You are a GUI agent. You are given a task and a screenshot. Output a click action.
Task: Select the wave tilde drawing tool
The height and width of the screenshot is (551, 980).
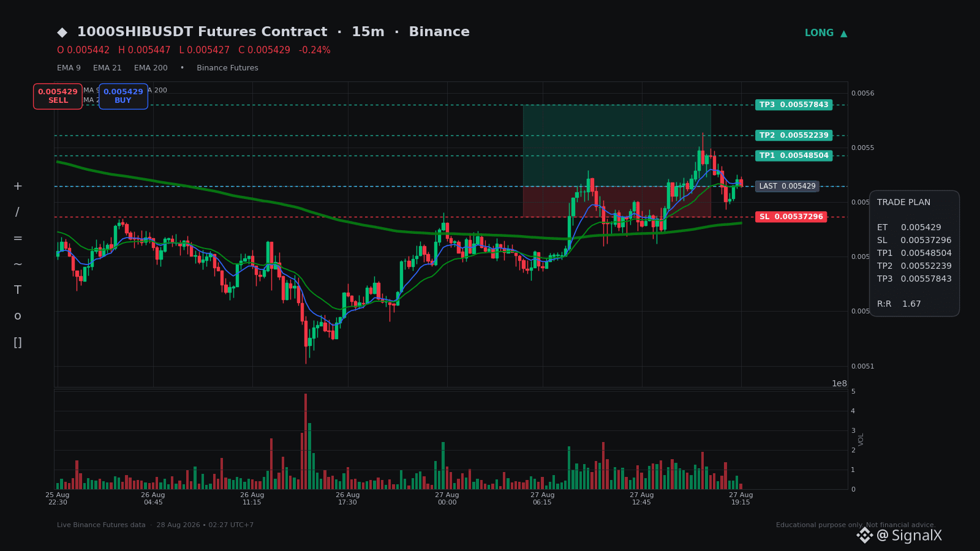tap(18, 264)
